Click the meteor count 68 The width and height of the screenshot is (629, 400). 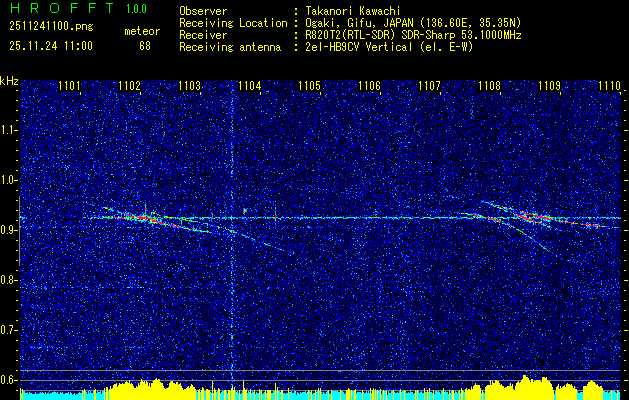(145, 46)
